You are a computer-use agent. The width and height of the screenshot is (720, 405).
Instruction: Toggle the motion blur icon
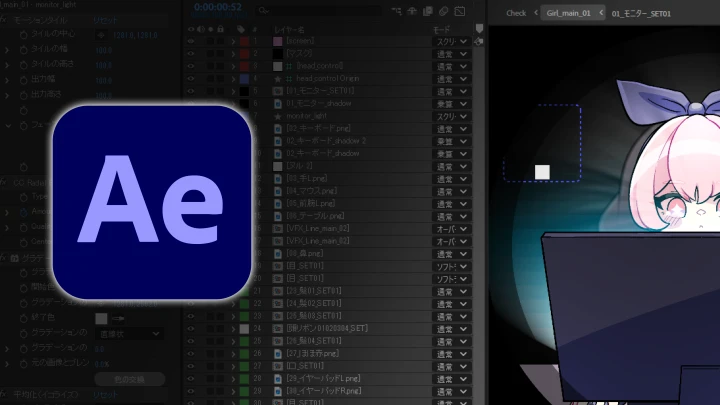pos(443,12)
